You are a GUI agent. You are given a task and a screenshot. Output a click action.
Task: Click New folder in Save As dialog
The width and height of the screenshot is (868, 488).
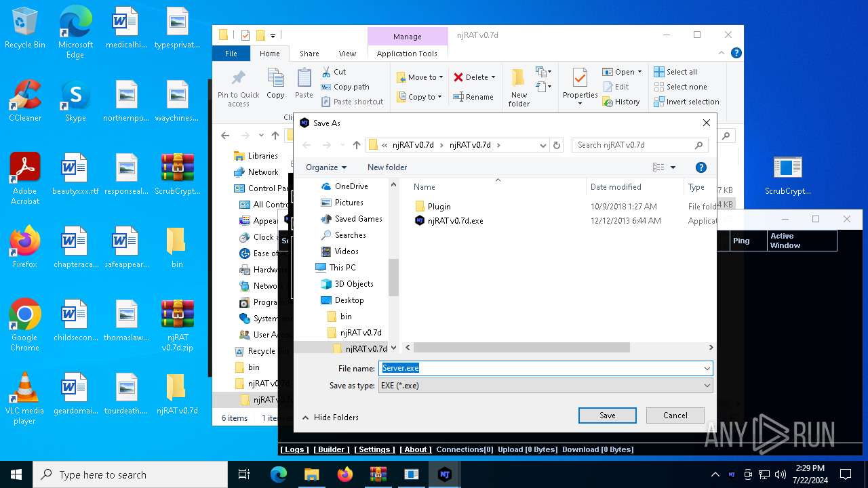(x=387, y=167)
